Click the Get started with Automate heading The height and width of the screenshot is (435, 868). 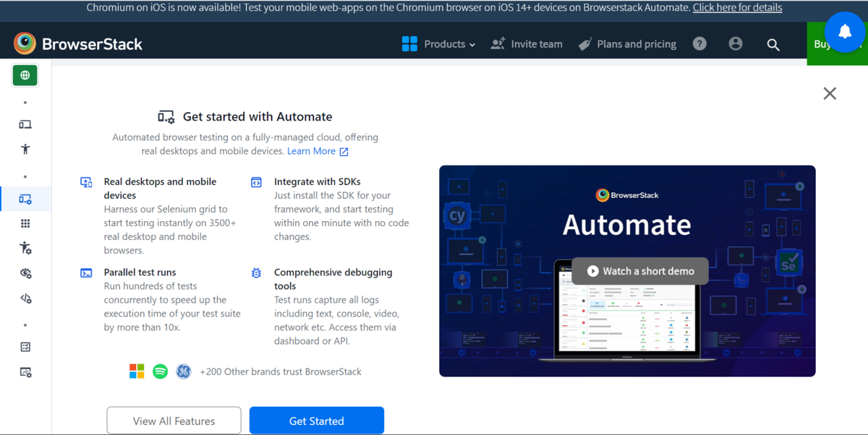click(258, 116)
